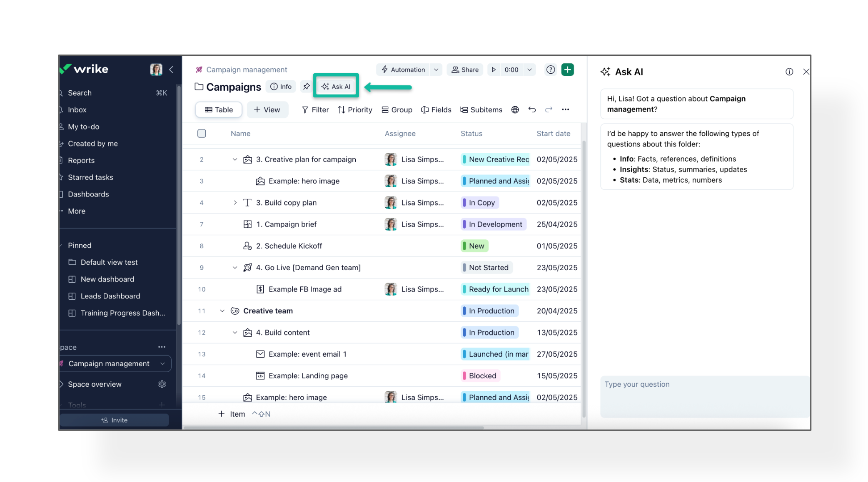Click the Ask AI button
Screen dimensions: 868x482
(x=336, y=87)
